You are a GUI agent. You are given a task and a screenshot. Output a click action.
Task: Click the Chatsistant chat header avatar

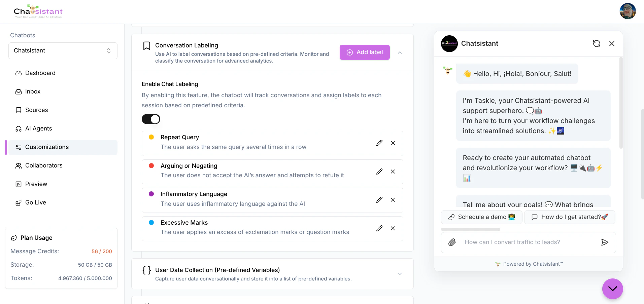coord(449,44)
